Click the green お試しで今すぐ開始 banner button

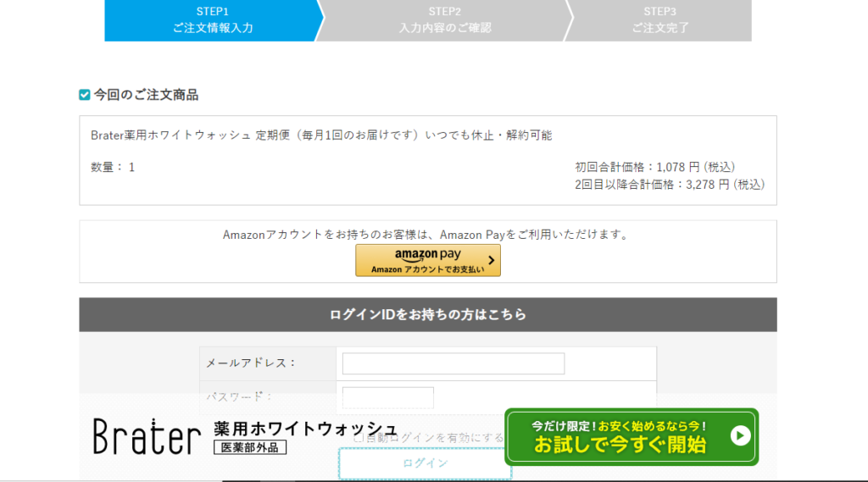click(631, 436)
